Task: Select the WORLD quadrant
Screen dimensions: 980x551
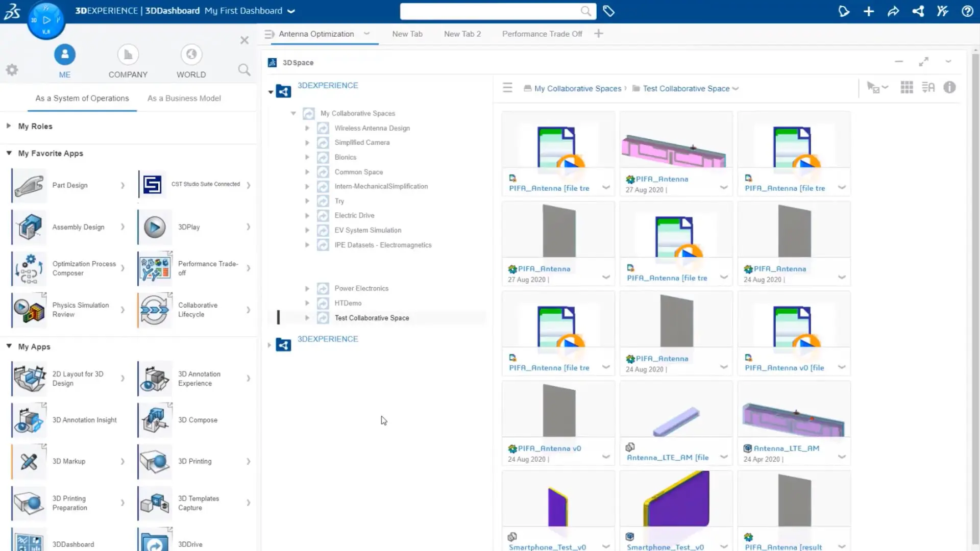Action: coord(191,61)
